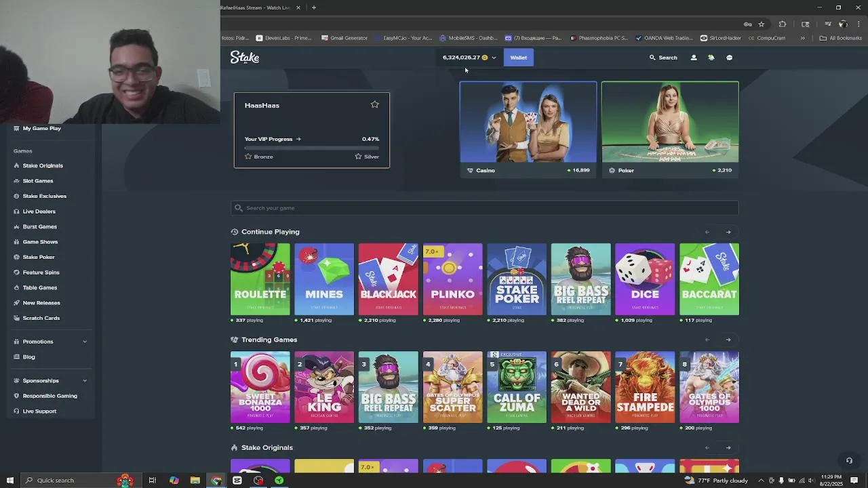Close the RafaelHaas Stream tab
The width and height of the screenshot is (868, 488).
298,7
